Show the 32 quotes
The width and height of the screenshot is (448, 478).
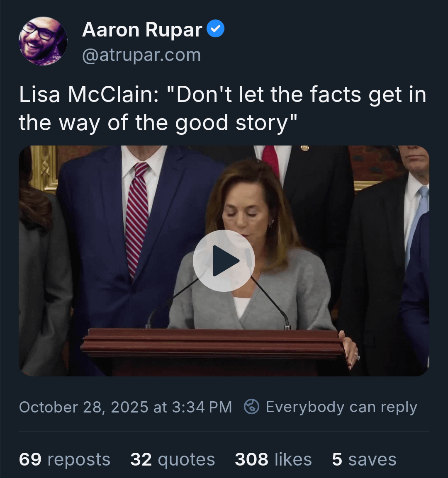point(173,459)
